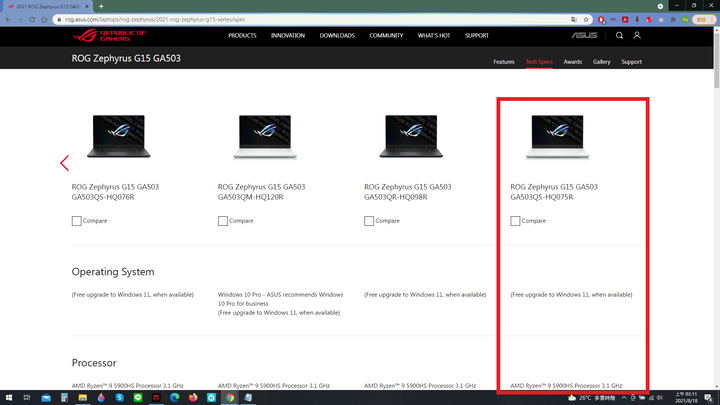Screen dimensions: 720x405
Task: Open File Explorer from the taskbar
Action: tap(83, 398)
